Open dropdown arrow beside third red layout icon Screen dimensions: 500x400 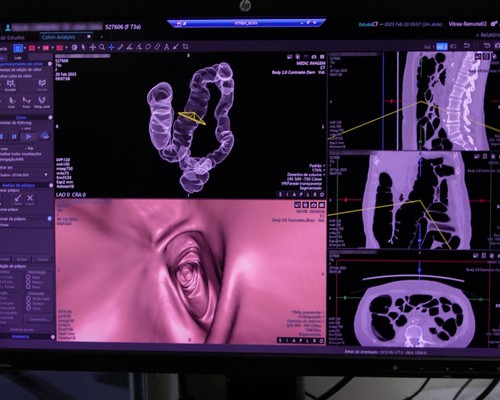pos(66,48)
